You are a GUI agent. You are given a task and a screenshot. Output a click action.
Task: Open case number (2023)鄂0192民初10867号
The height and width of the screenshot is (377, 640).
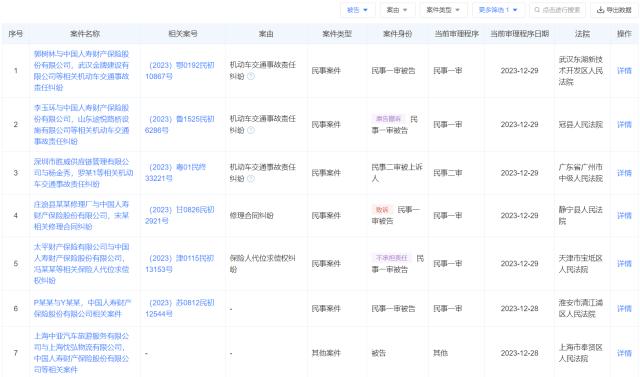point(180,71)
